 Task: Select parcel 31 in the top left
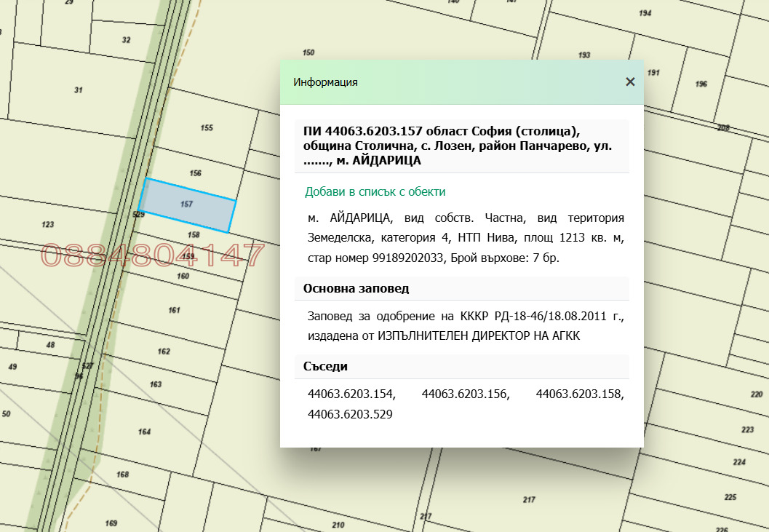(78, 90)
